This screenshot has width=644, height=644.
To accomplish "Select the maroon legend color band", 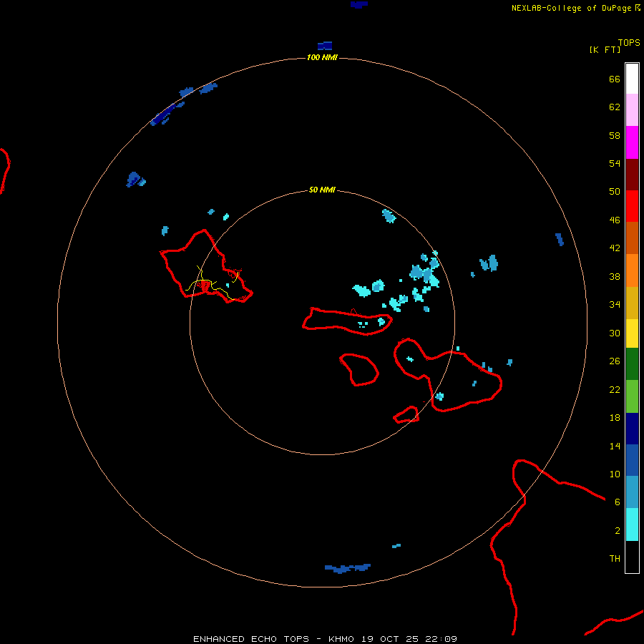I will tap(632, 175).
